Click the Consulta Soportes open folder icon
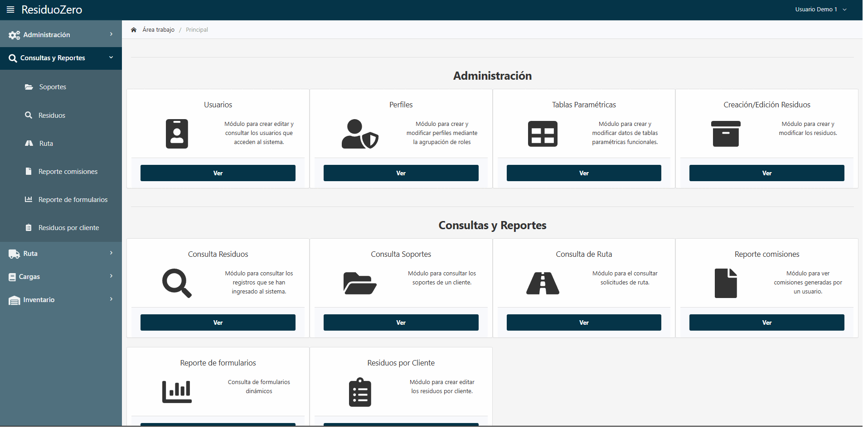 pyautogui.click(x=360, y=284)
